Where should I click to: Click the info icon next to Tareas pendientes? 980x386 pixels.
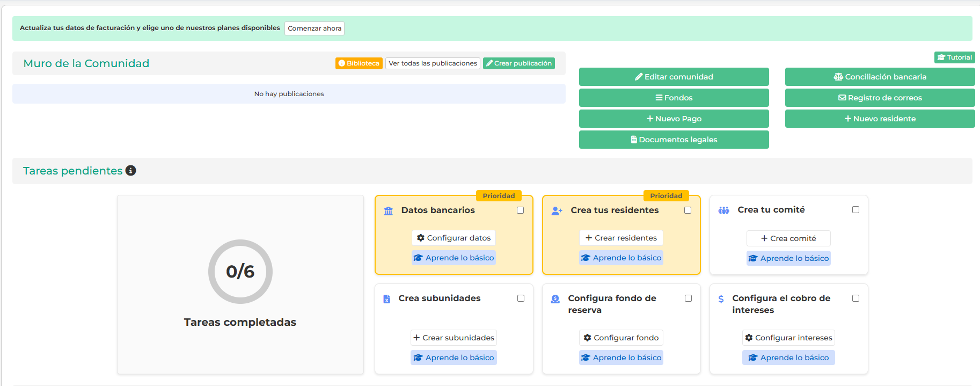click(x=130, y=171)
